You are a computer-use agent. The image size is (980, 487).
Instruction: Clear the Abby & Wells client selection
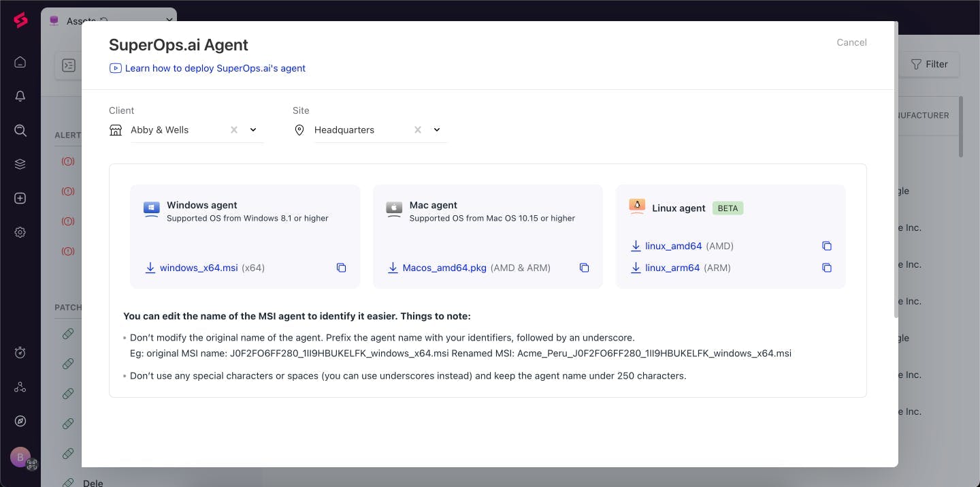pyautogui.click(x=234, y=129)
